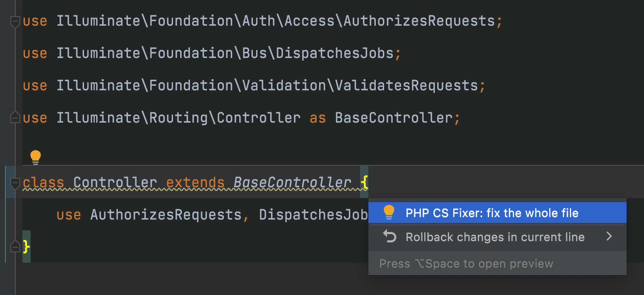644x295 pixels.
Task: Place cursor on DispatchesJobs in the Bus import
Action: (334, 53)
